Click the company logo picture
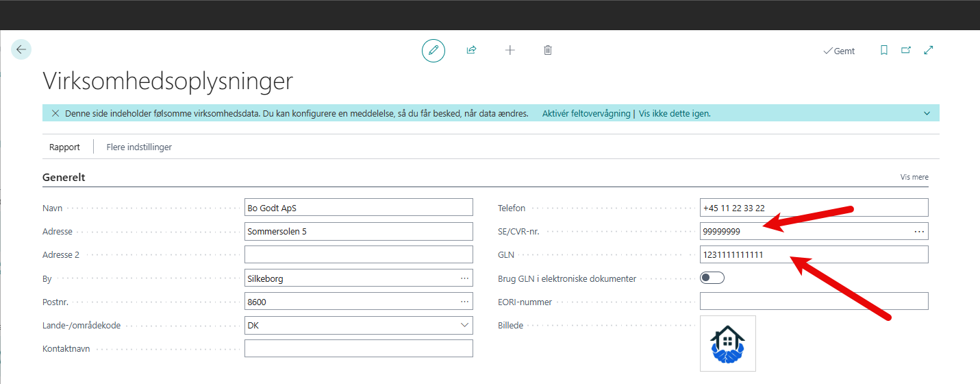The image size is (980, 384). (x=727, y=344)
